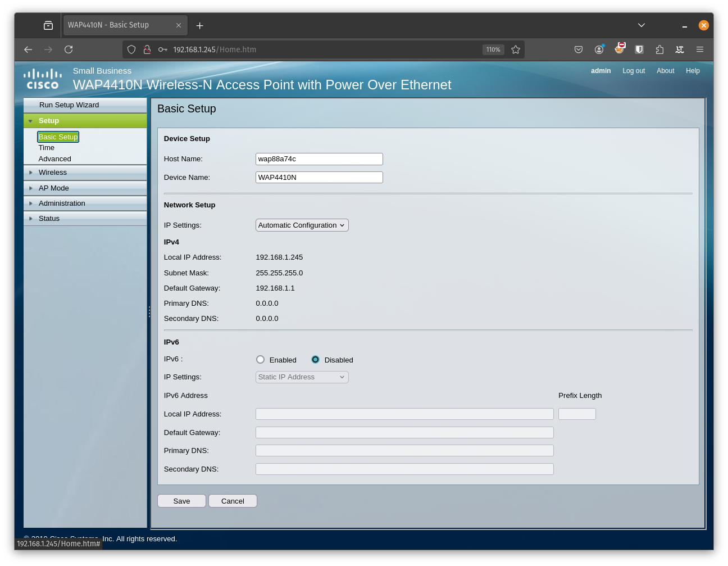
Task: Click the Save to Pocket icon
Action: [x=579, y=49]
